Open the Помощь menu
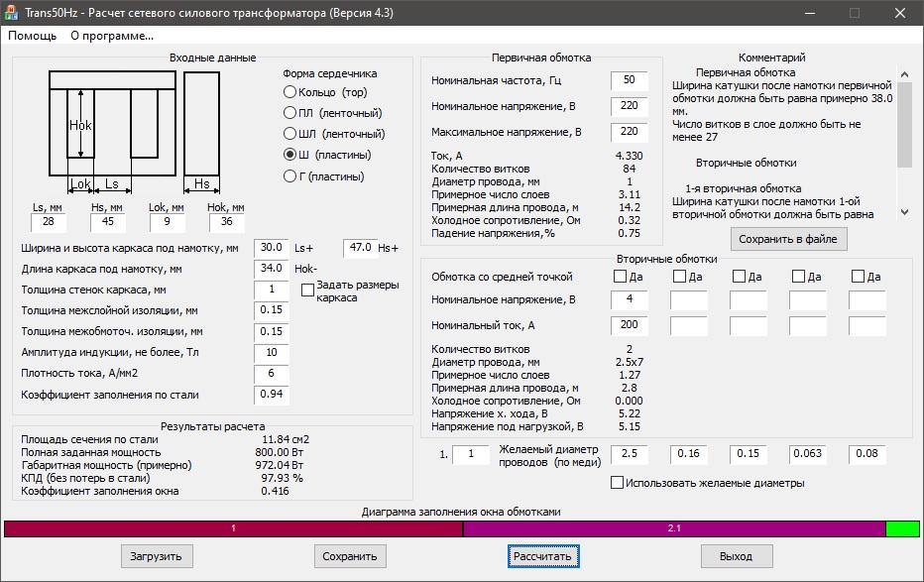 [33, 36]
